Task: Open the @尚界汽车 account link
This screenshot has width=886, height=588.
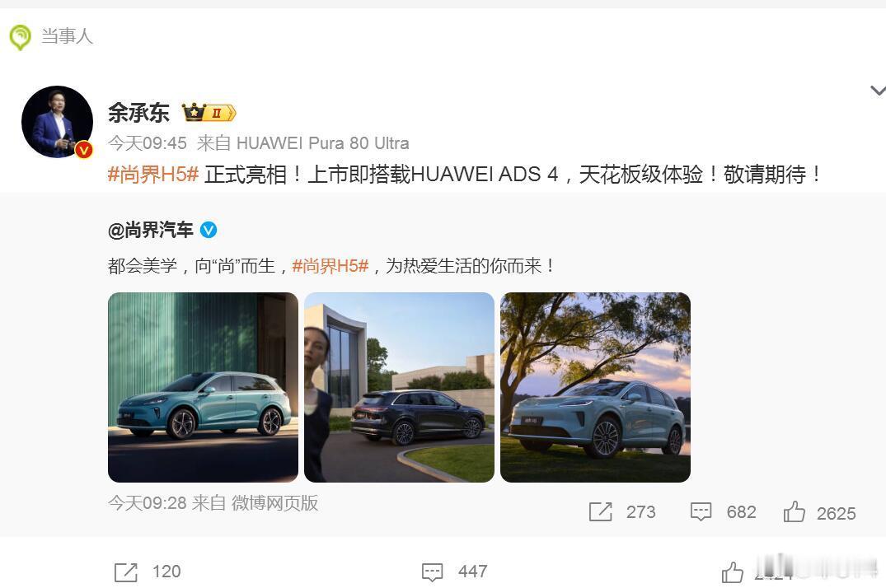Action: click(150, 230)
